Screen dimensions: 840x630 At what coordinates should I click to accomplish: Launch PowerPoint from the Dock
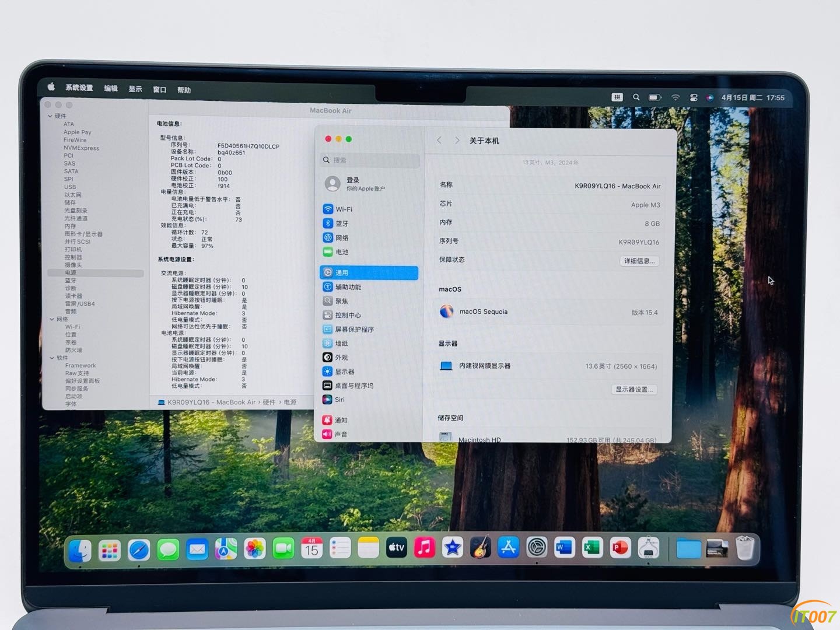click(621, 548)
